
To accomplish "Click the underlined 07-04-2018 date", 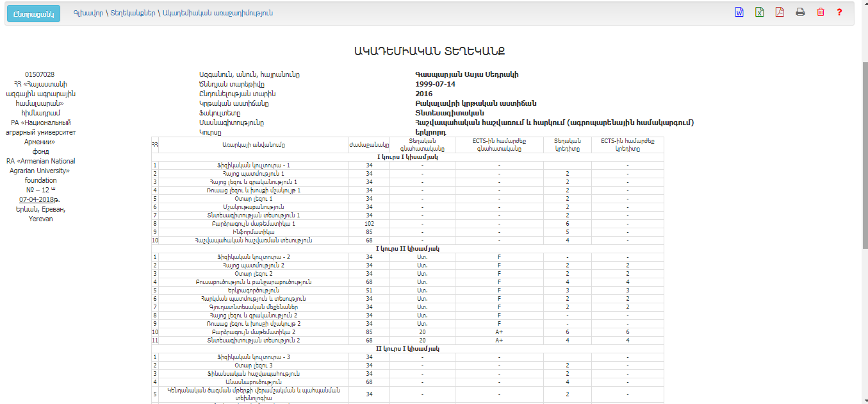I will (37, 199).
